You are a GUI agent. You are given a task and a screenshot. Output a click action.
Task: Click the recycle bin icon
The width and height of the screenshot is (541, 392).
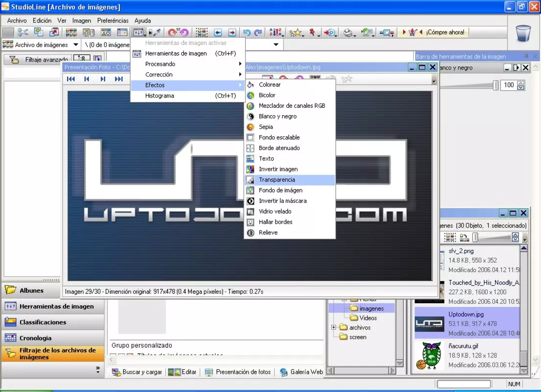523,33
